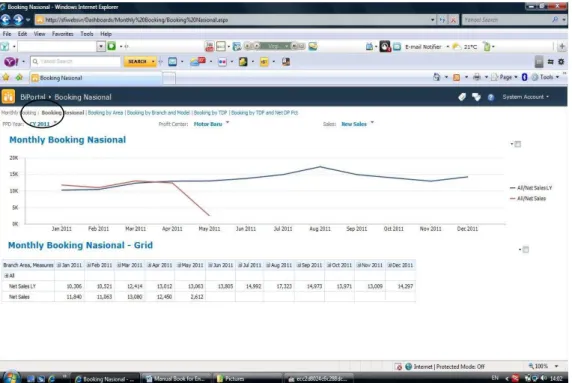The height and width of the screenshot is (383, 572).
Task: Click the BiPortal breadcrumb link
Action: click(x=33, y=97)
